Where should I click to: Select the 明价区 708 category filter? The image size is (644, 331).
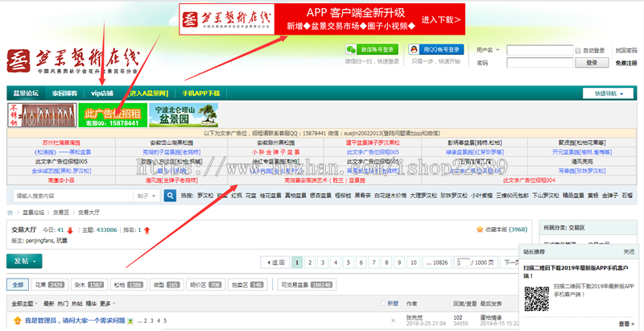(206, 284)
